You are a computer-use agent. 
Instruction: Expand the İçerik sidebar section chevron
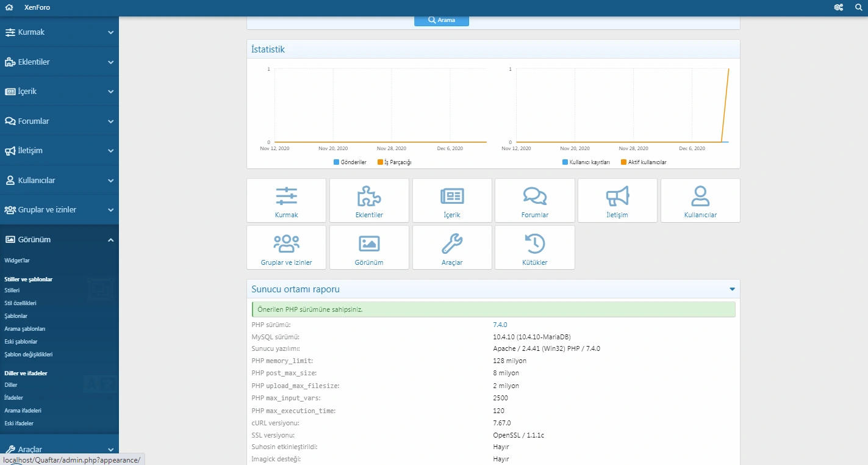(110, 92)
